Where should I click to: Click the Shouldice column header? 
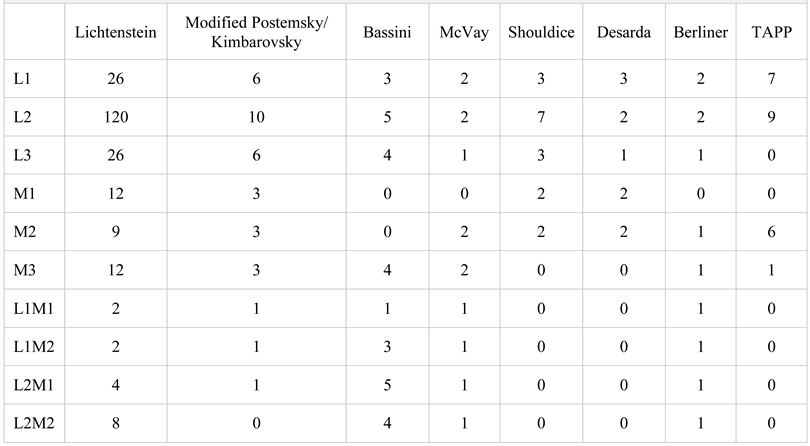coord(540,33)
